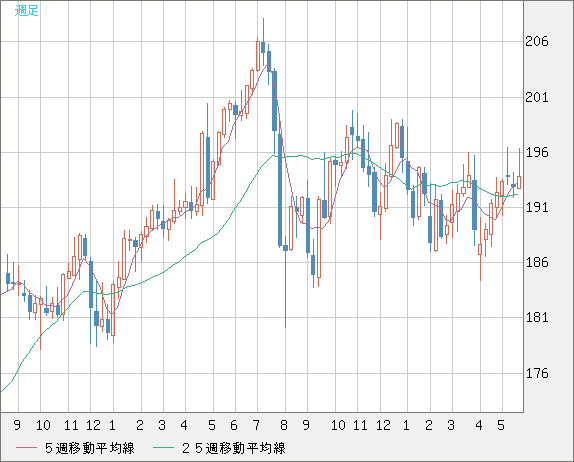The height and width of the screenshot is (462, 574).
Task: Click the 191 price axis label
Action: 537,208
